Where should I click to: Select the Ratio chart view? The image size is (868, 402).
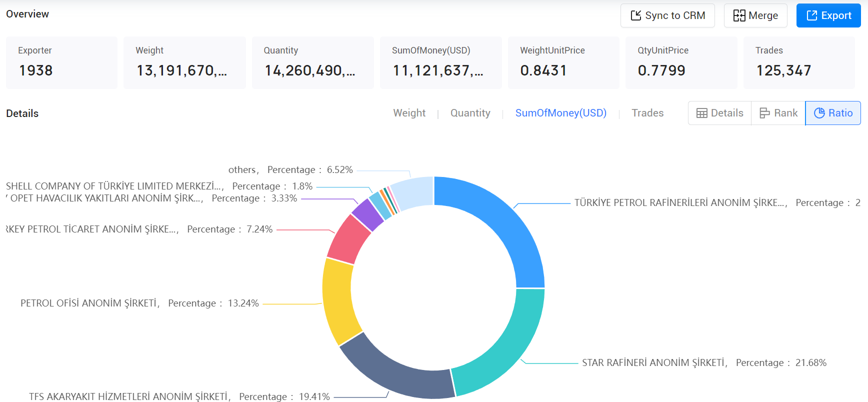click(833, 113)
